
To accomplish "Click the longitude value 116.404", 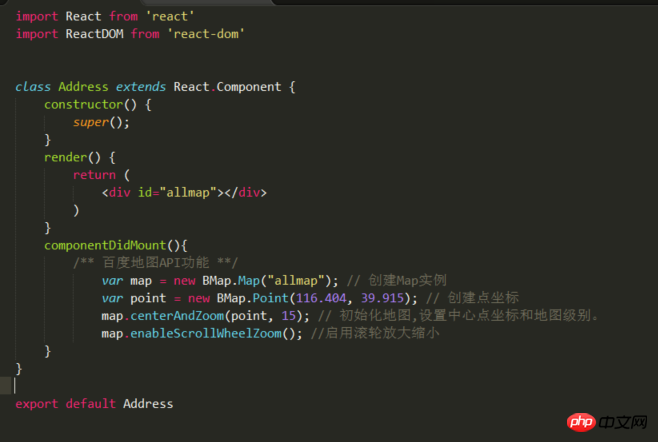I will 321,298.
